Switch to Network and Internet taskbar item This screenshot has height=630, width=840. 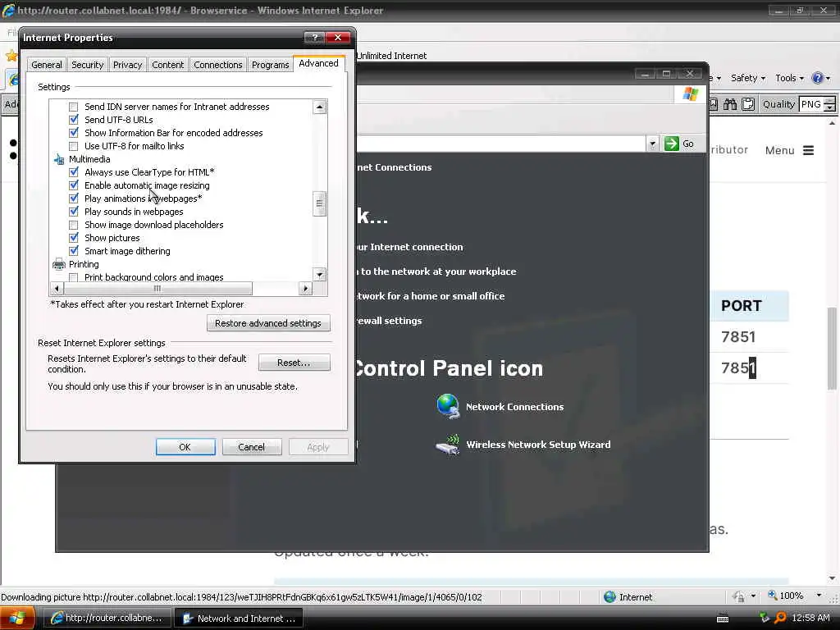click(x=240, y=619)
